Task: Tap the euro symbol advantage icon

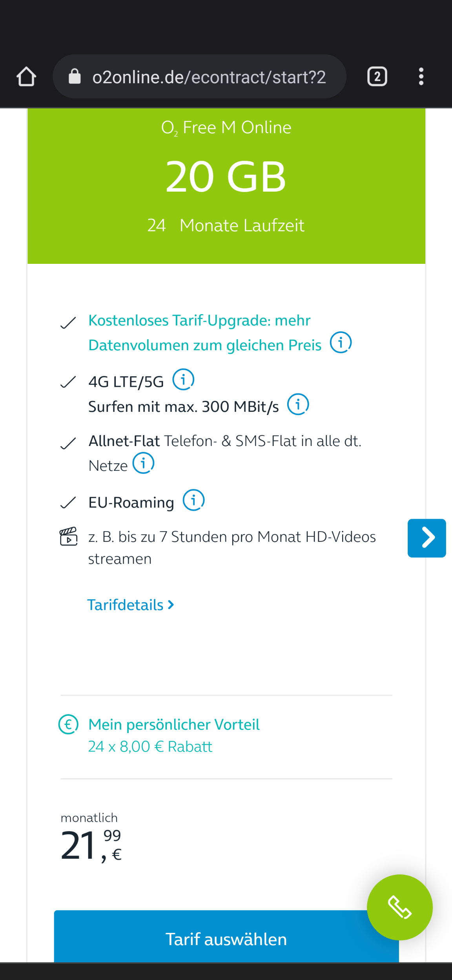Action: coord(69,724)
